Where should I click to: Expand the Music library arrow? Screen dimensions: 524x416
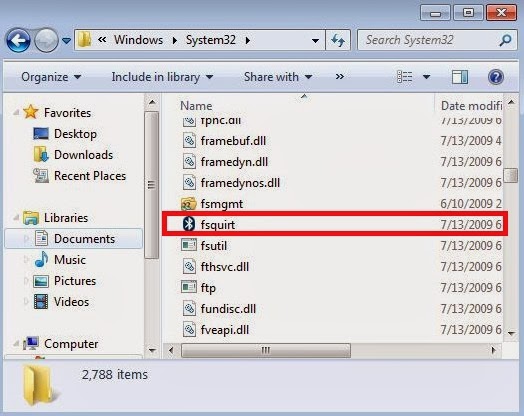(x=26, y=260)
